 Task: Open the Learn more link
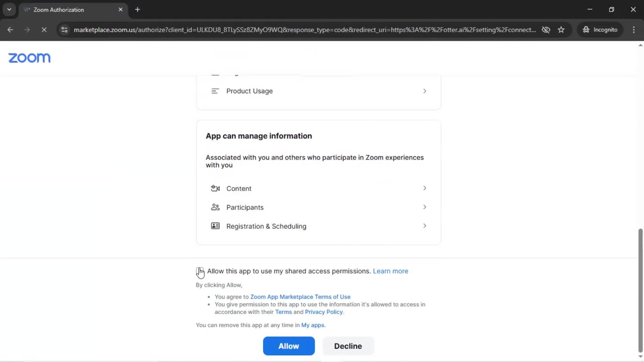[x=390, y=271]
